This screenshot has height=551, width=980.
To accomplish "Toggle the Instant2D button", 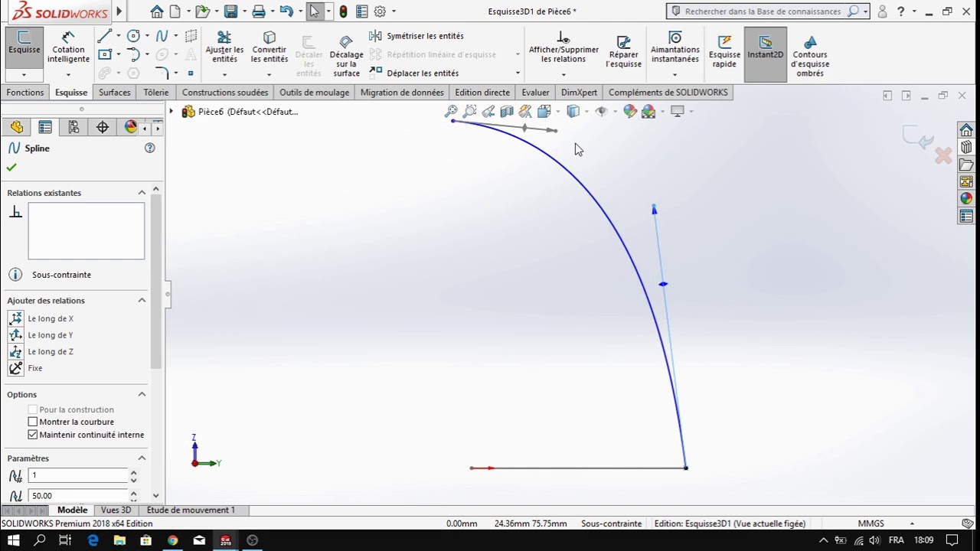I will click(765, 54).
